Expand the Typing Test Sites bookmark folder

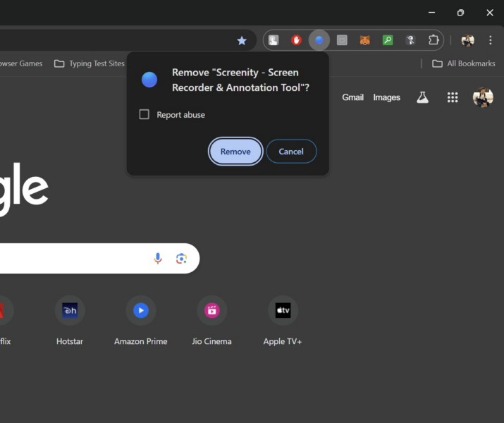click(x=89, y=63)
